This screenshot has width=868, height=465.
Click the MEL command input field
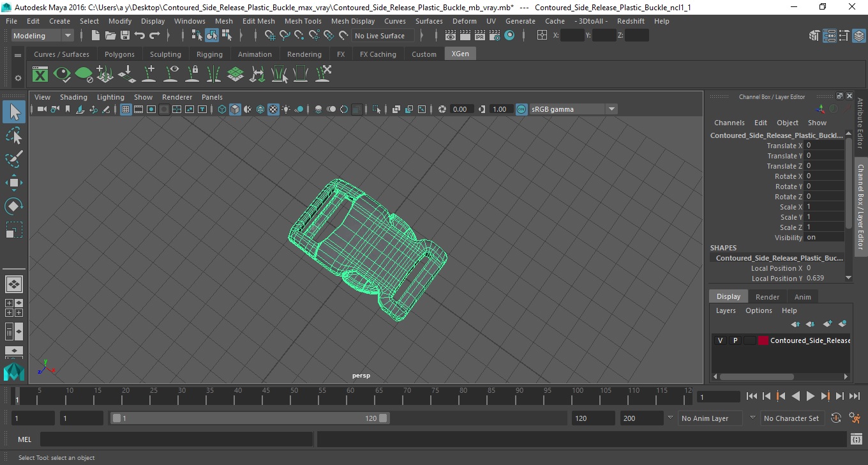[176, 439]
